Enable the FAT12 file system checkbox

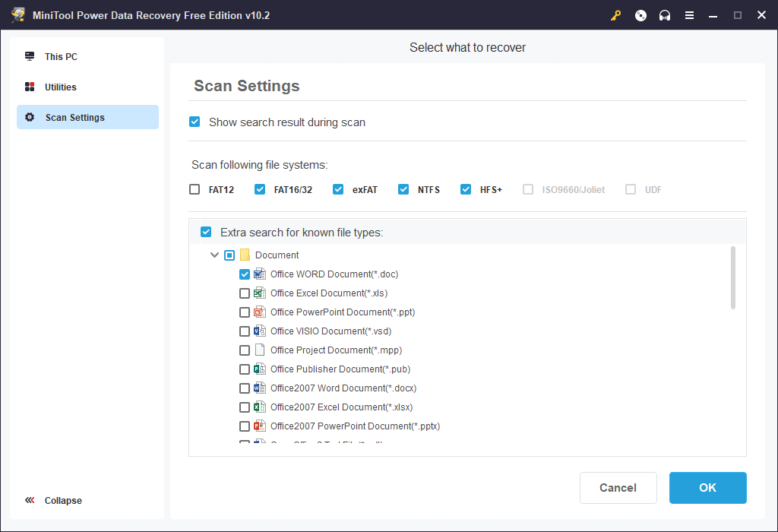coord(194,189)
